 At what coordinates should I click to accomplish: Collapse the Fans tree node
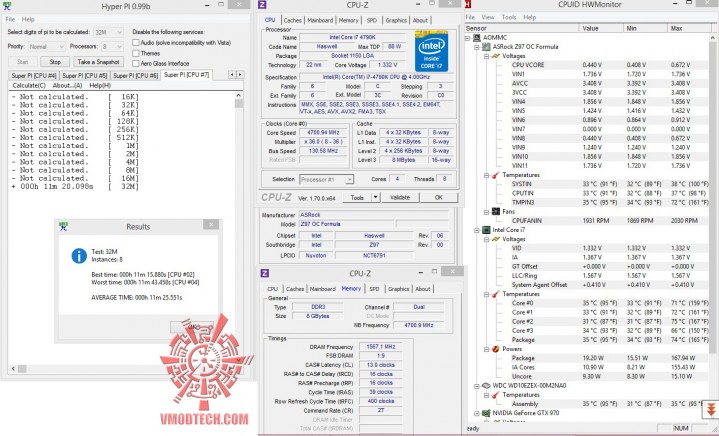[486, 212]
